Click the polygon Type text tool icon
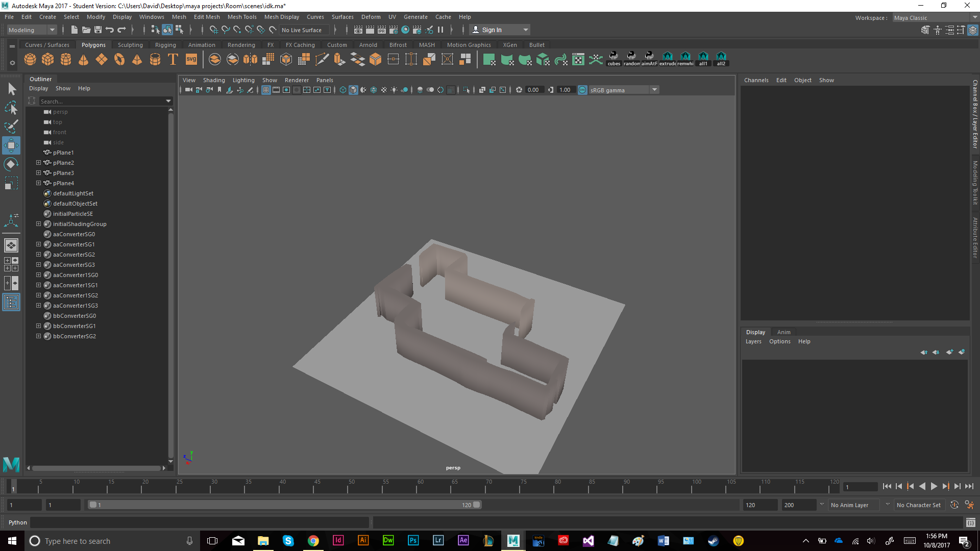 click(x=173, y=60)
